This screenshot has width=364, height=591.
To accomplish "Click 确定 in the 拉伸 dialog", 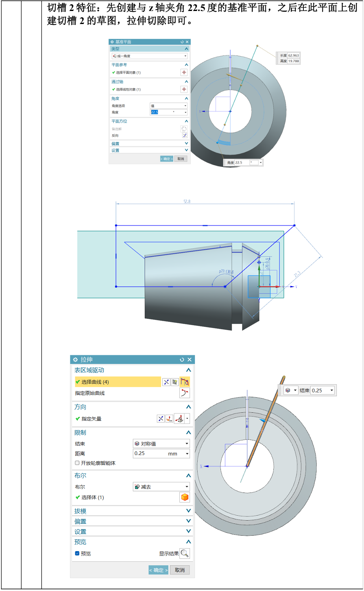I will (x=158, y=570).
